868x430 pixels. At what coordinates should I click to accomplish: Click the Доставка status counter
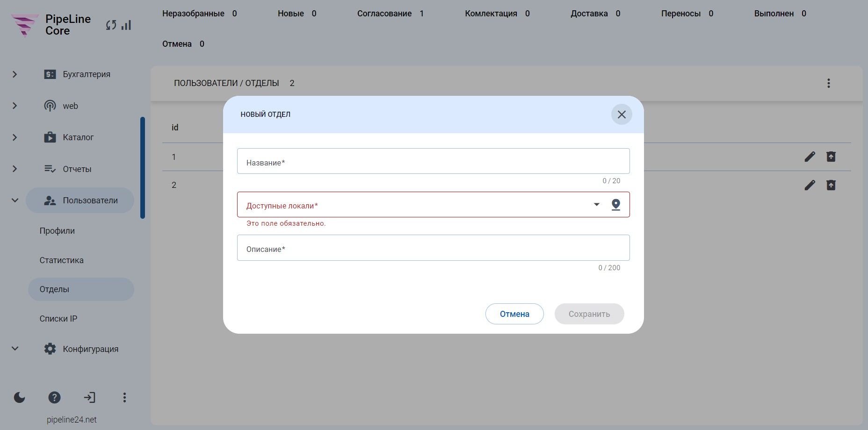point(595,14)
